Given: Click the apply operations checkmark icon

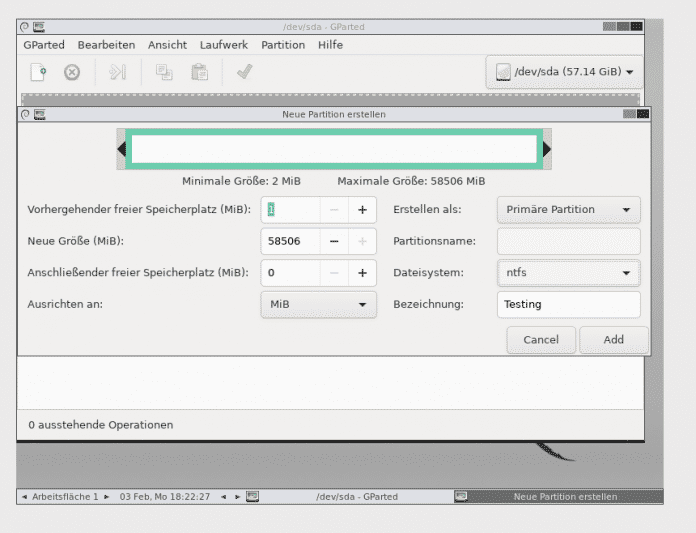Looking at the screenshot, I should [x=243, y=72].
